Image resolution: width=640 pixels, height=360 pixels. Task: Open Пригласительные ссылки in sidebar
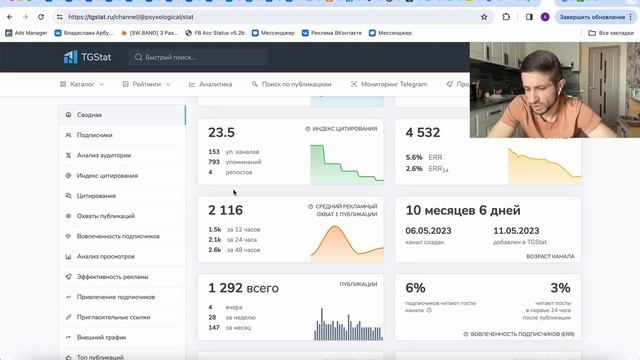click(122, 317)
